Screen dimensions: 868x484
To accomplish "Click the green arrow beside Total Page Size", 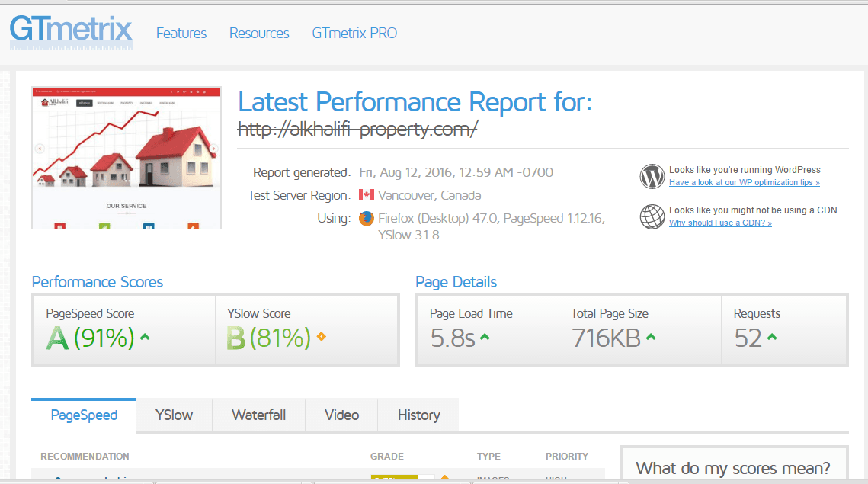I will point(651,337).
